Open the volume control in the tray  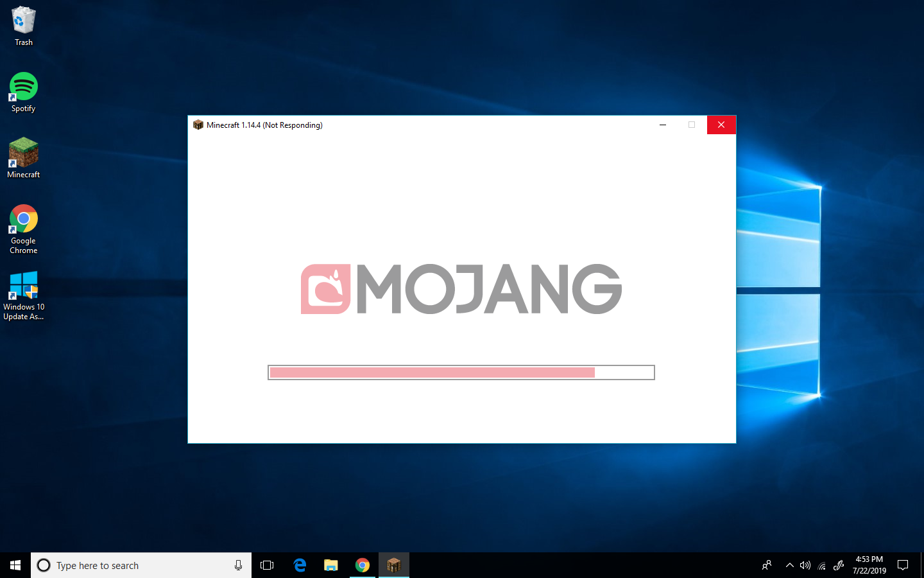[x=805, y=565]
